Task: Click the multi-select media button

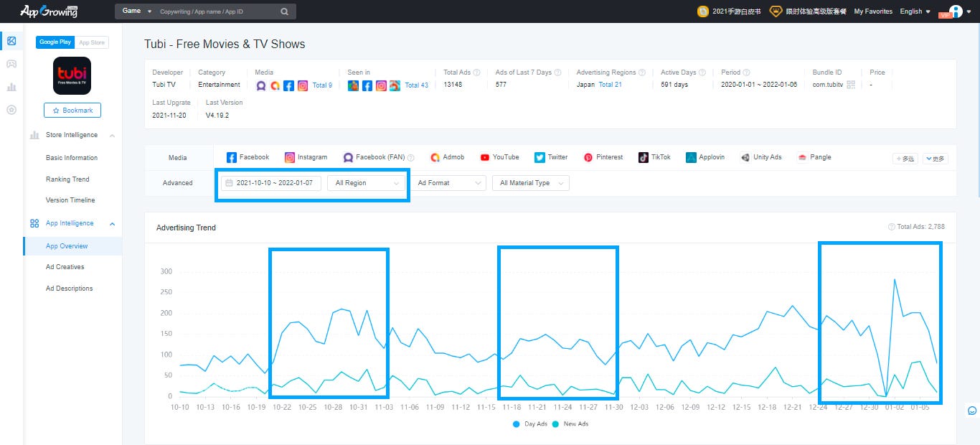Action: 905,159
